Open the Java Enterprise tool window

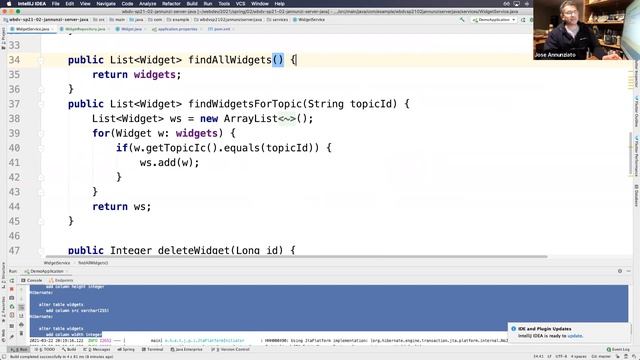(x=186, y=349)
